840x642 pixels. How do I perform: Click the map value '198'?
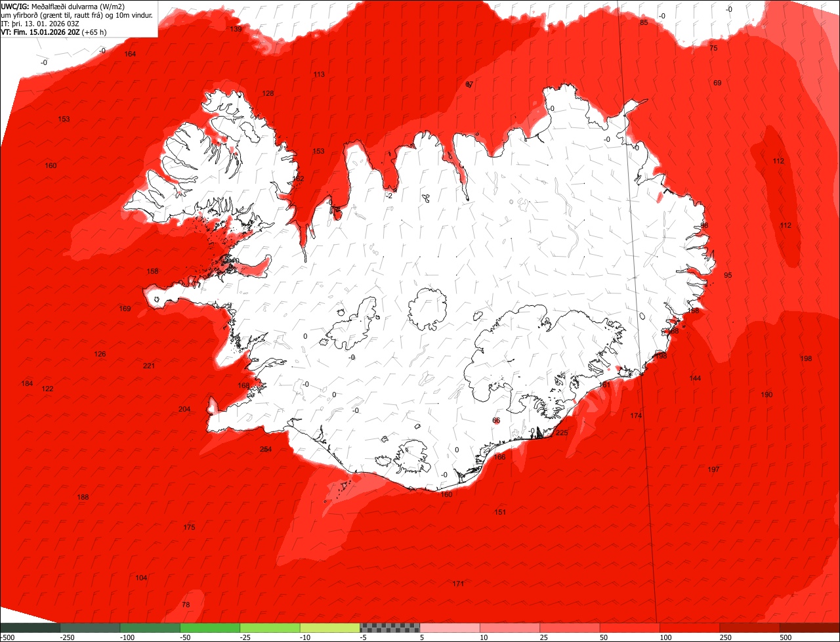click(806, 358)
